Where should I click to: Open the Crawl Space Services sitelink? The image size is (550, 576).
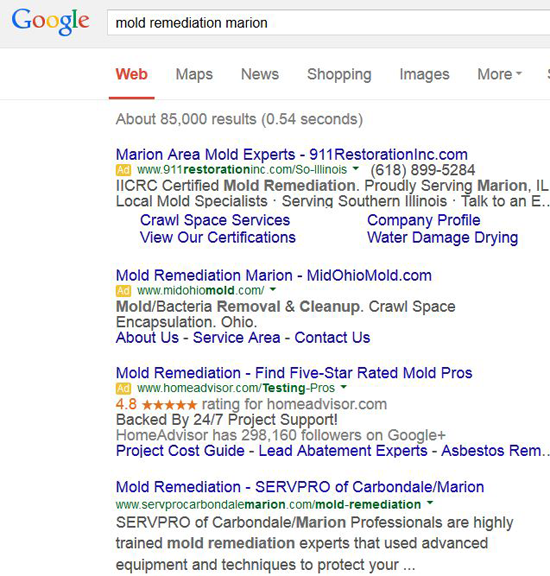tap(215, 220)
